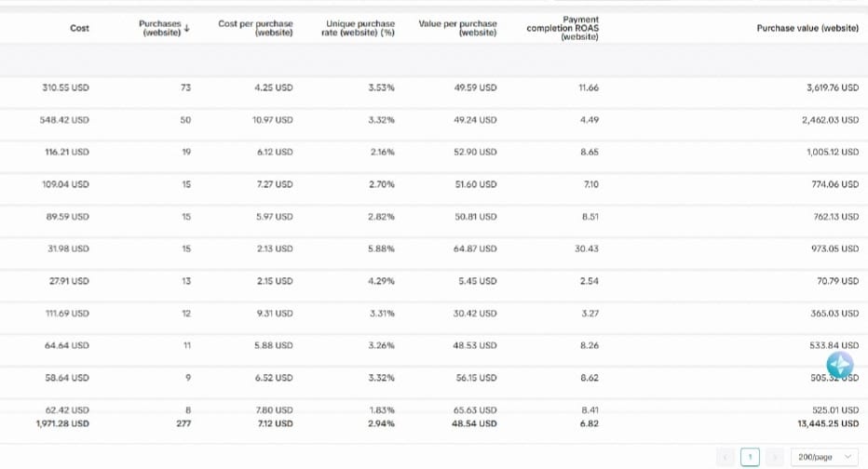Image resolution: width=868 pixels, height=469 pixels.
Task: Click the 3,619.76 USD purchase value cell
Action: click(830, 88)
